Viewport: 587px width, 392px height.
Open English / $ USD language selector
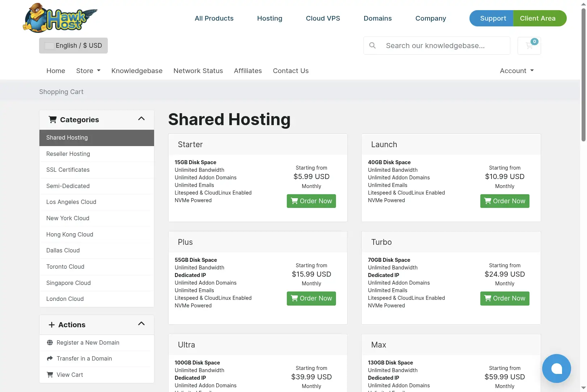(x=73, y=46)
